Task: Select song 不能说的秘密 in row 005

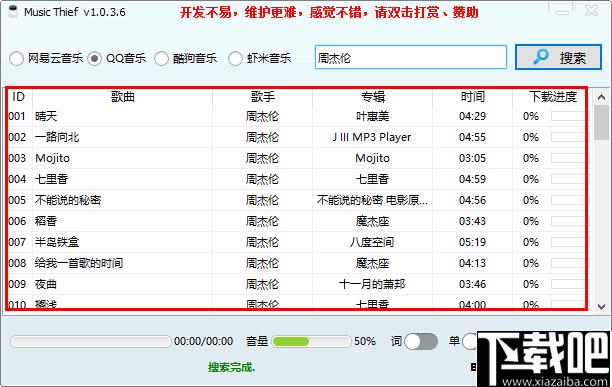Action: (68, 201)
